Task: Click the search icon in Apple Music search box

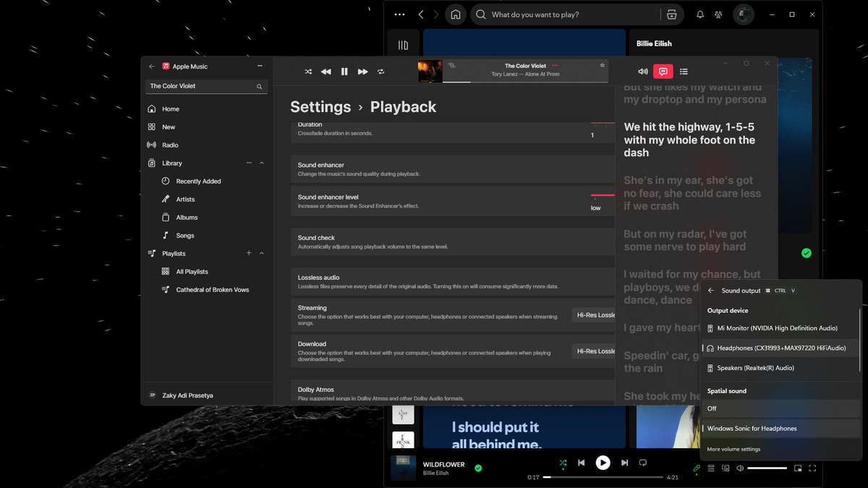Action: (x=259, y=86)
